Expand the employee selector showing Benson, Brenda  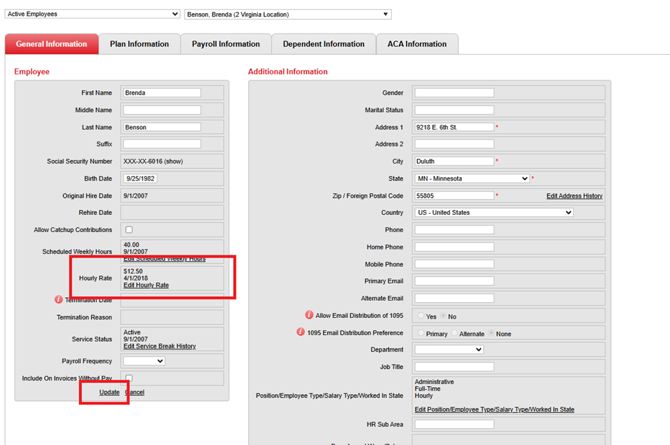click(288, 15)
